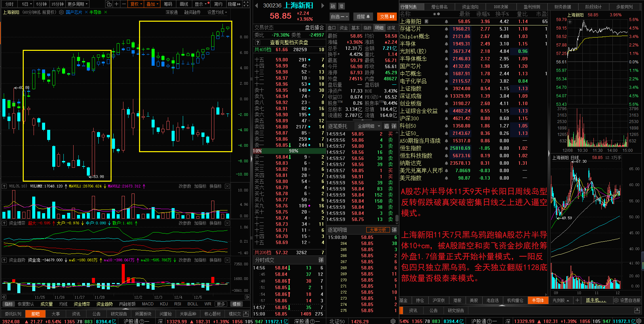Add watchlist group with plus icon

pos(577,300)
